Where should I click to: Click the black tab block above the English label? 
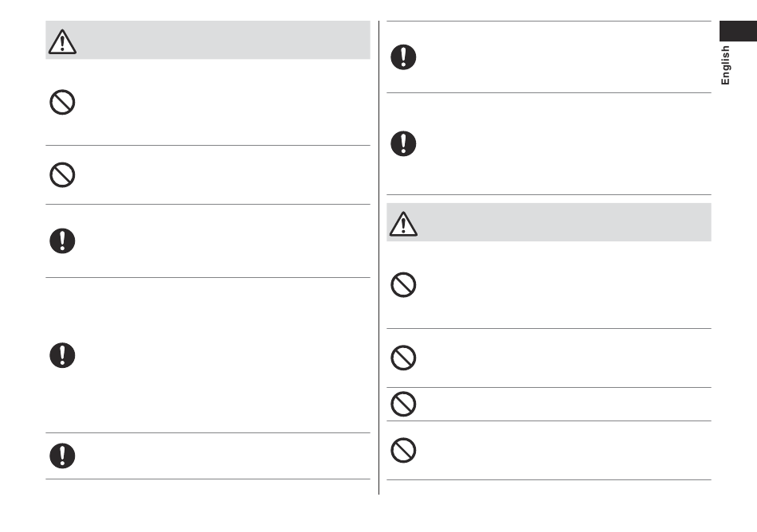tap(738, 31)
